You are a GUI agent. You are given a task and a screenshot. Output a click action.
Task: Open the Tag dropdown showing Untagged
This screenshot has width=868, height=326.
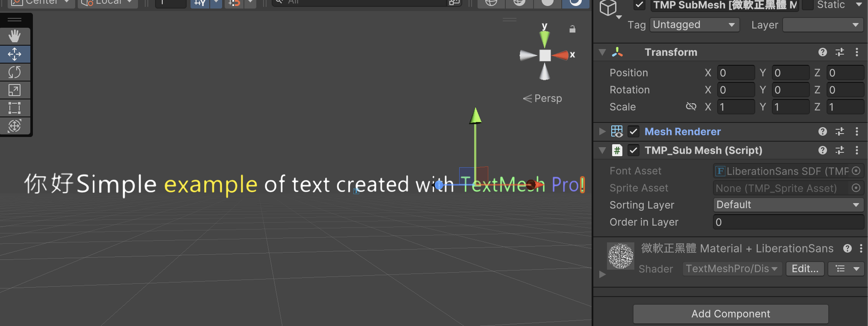695,25
